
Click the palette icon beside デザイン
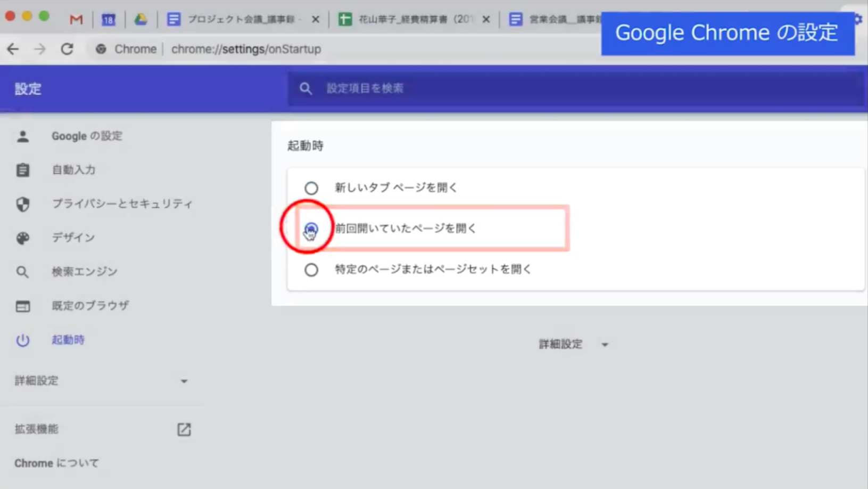[x=23, y=238]
